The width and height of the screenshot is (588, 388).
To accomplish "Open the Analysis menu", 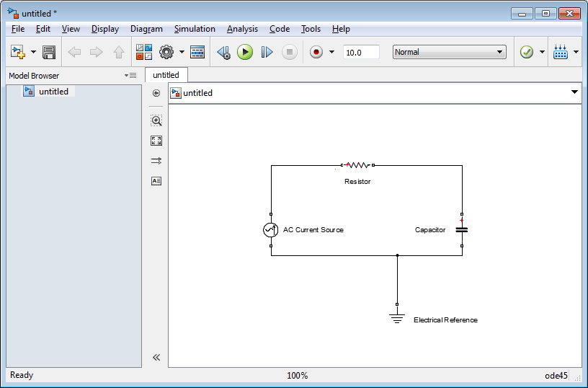I will click(x=242, y=29).
